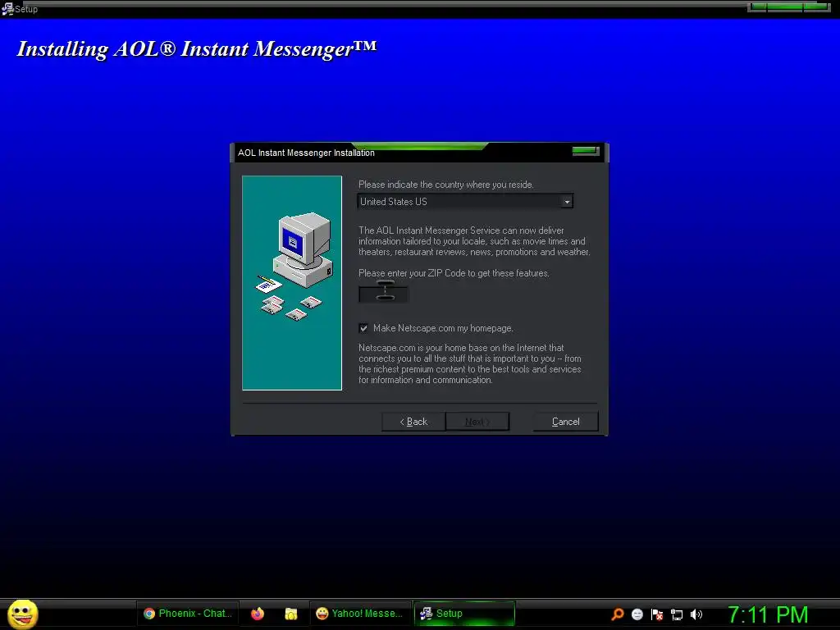This screenshot has width=840, height=630.
Task: Click the computer illustration in the installer
Action: pos(292,283)
